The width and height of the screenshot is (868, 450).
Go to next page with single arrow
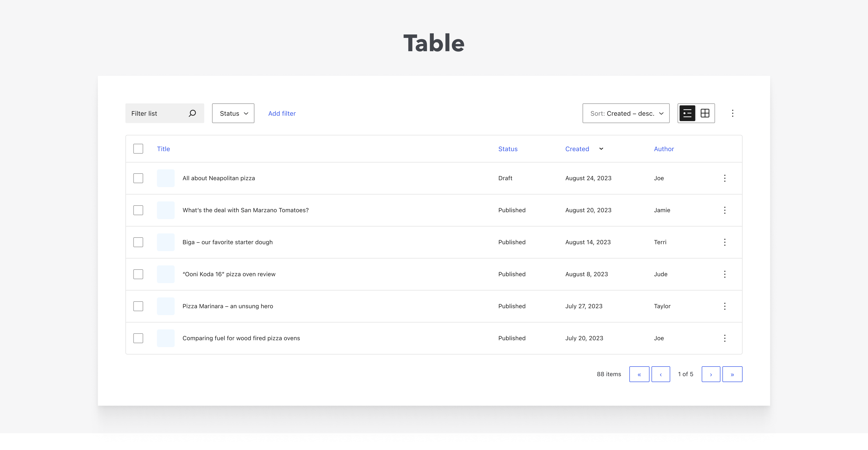click(711, 374)
